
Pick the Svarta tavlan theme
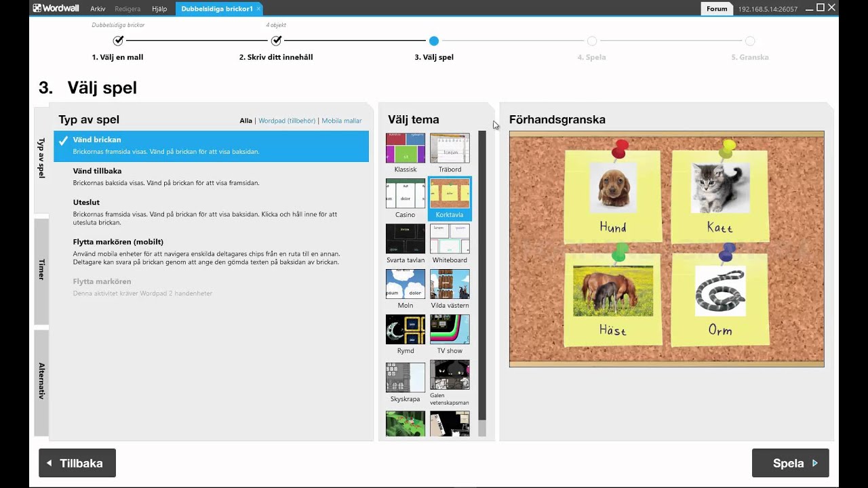[x=406, y=239]
